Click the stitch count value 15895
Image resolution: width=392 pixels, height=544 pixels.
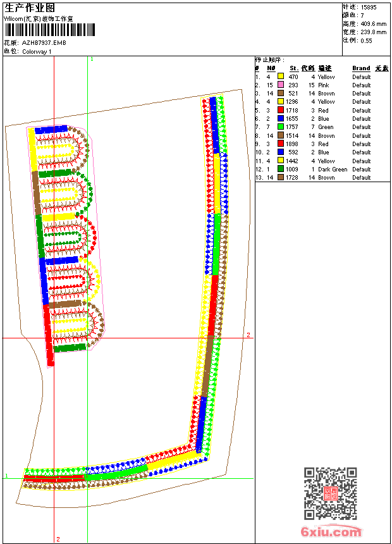coord(368,7)
